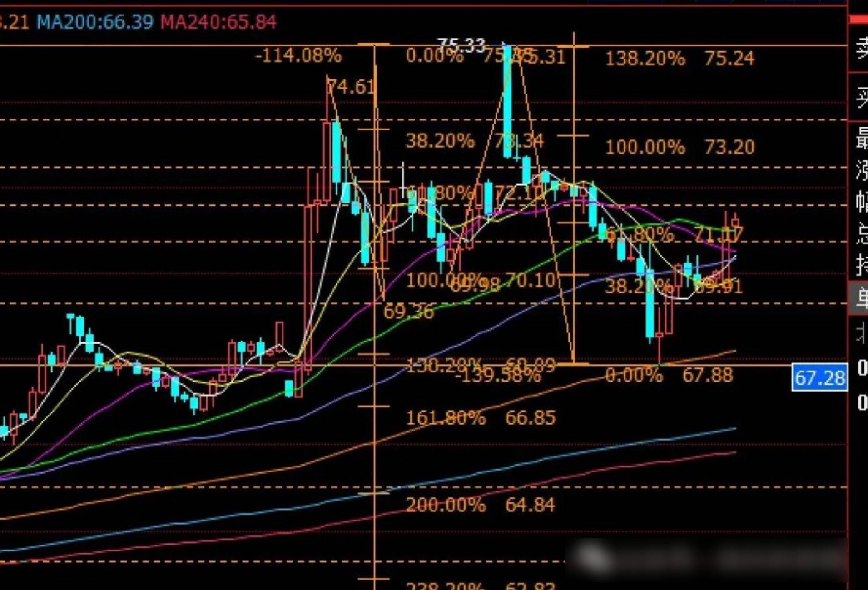Click the 75.24 price level value

[729, 59]
